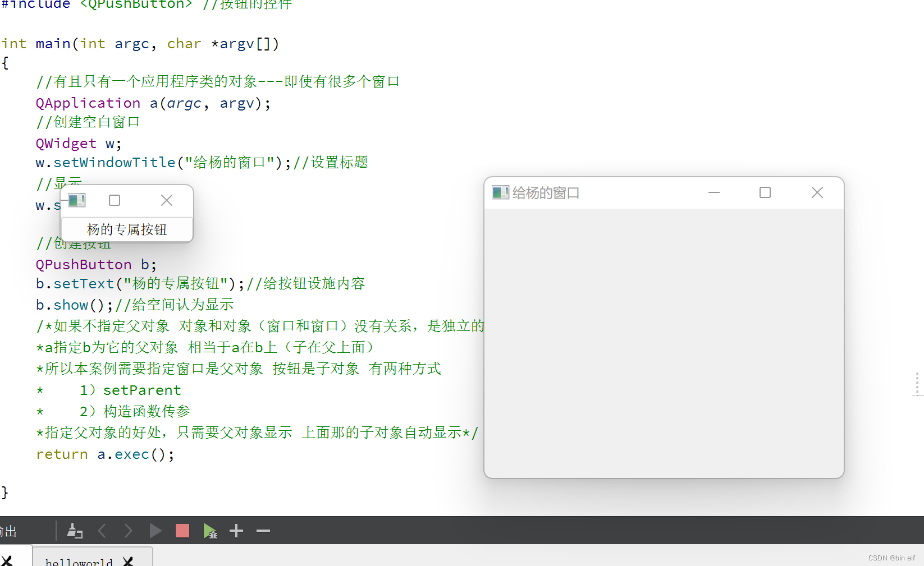Switch to the helloworld output tab
This screenshot has width=924, height=566.
pos(79,561)
